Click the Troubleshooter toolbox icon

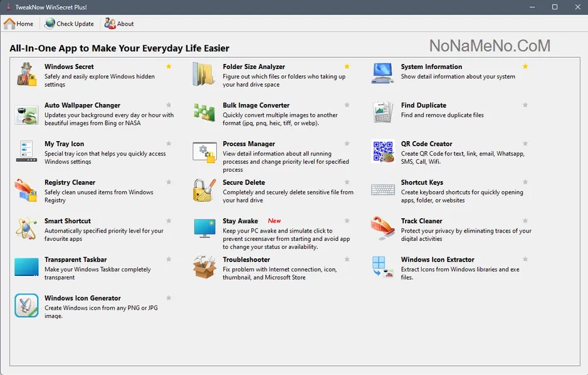pyautogui.click(x=204, y=267)
